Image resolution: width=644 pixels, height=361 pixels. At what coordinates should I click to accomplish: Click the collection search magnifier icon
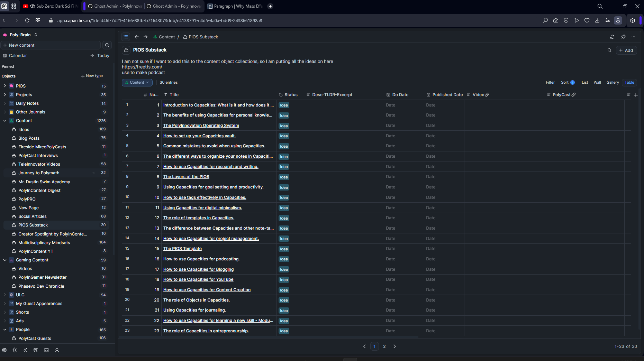coord(609,50)
